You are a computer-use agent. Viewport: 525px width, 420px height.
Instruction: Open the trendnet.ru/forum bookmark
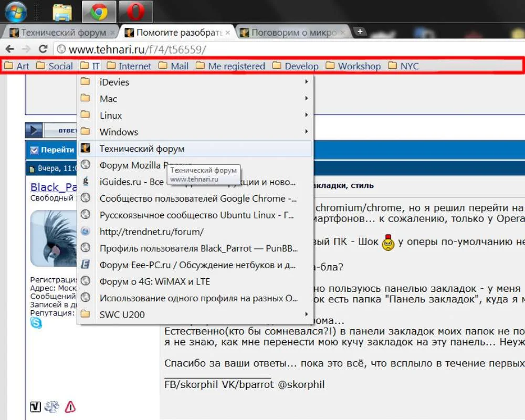(195, 232)
